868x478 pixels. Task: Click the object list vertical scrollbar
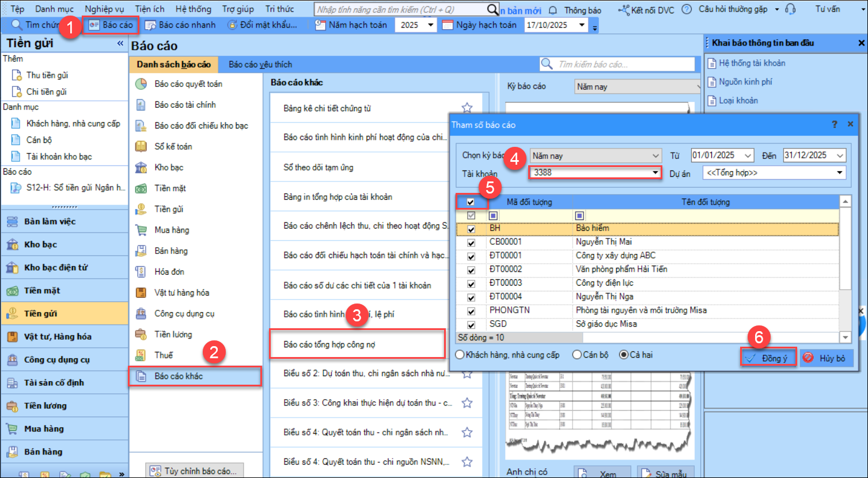click(x=845, y=265)
